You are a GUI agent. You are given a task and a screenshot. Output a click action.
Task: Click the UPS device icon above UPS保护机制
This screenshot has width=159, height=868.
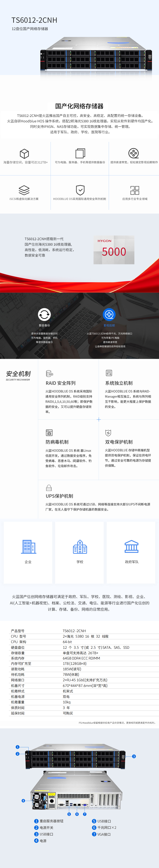pos(49,488)
